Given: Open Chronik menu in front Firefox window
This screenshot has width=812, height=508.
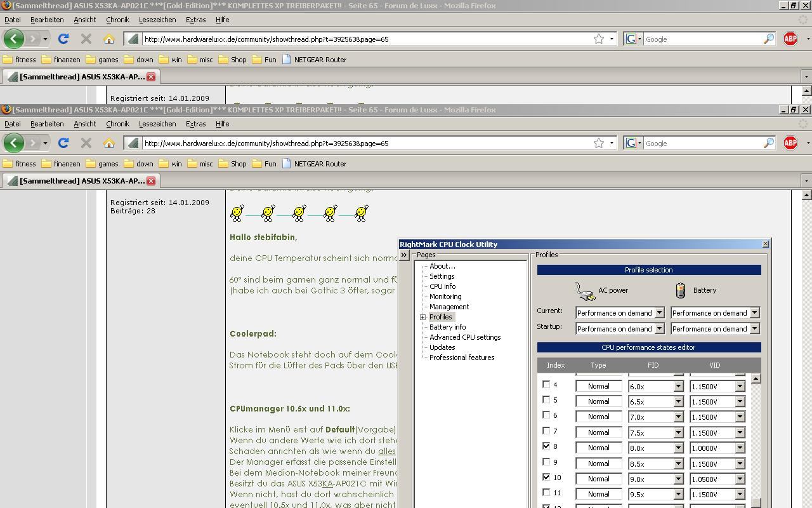Looking at the screenshot, I should [117, 124].
